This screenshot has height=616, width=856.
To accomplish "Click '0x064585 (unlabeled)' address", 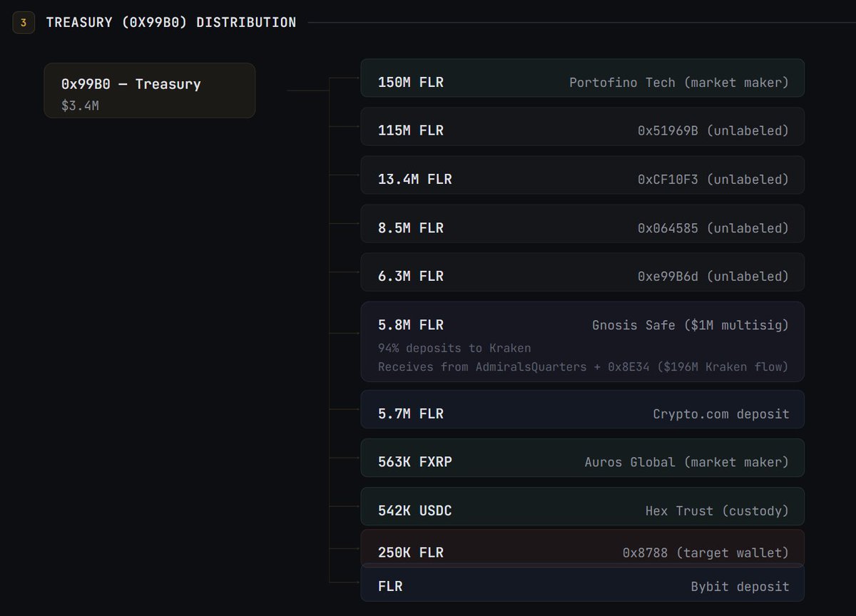I will (x=713, y=228).
